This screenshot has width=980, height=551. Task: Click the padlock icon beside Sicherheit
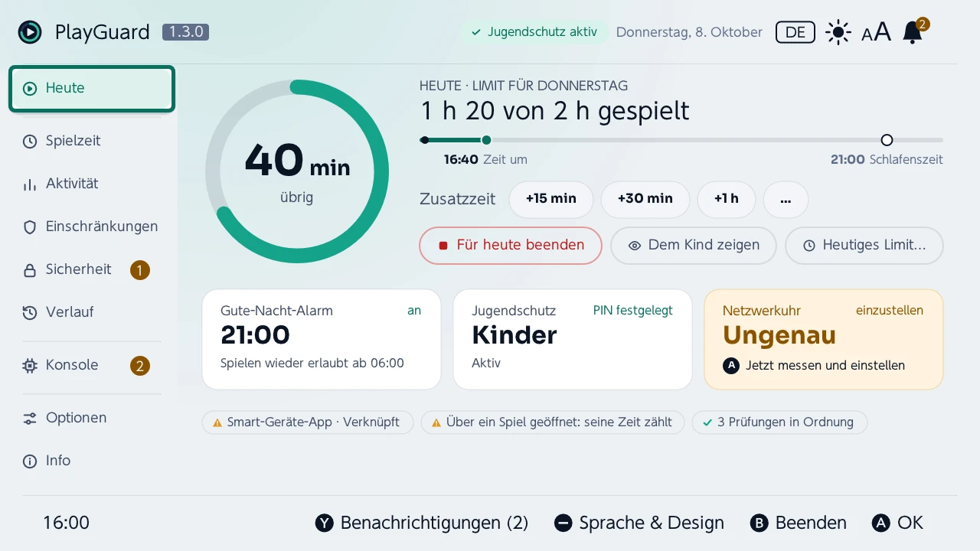(x=30, y=269)
